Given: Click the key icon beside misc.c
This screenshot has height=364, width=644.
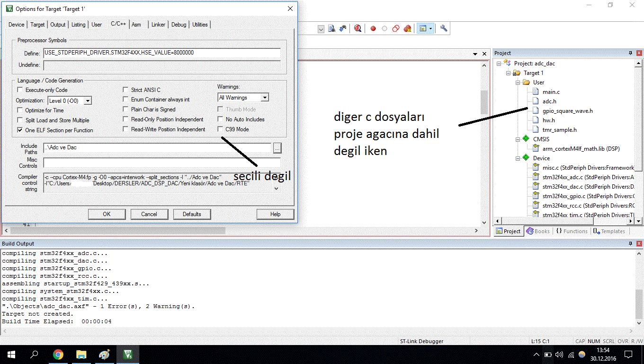Looking at the screenshot, I should [535, 167].
